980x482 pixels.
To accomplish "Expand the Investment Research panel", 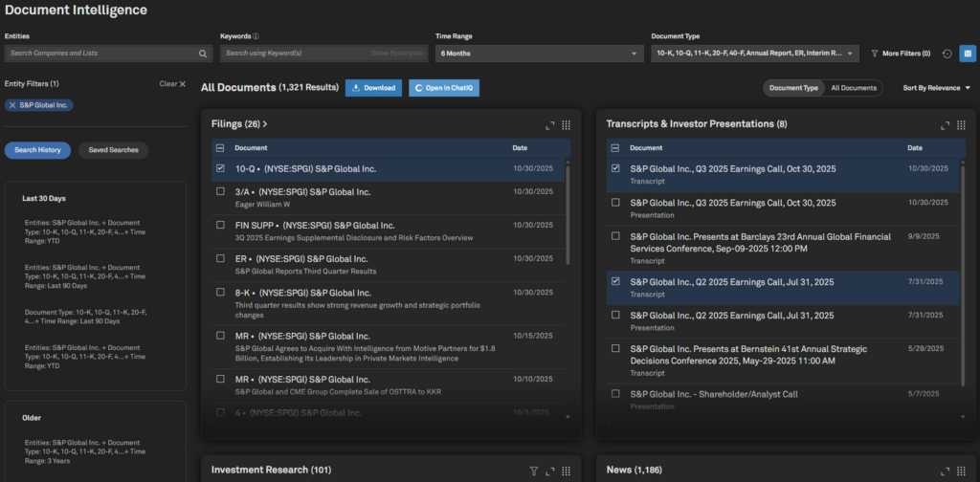I will pyautogui.click(x=550, y=471).
